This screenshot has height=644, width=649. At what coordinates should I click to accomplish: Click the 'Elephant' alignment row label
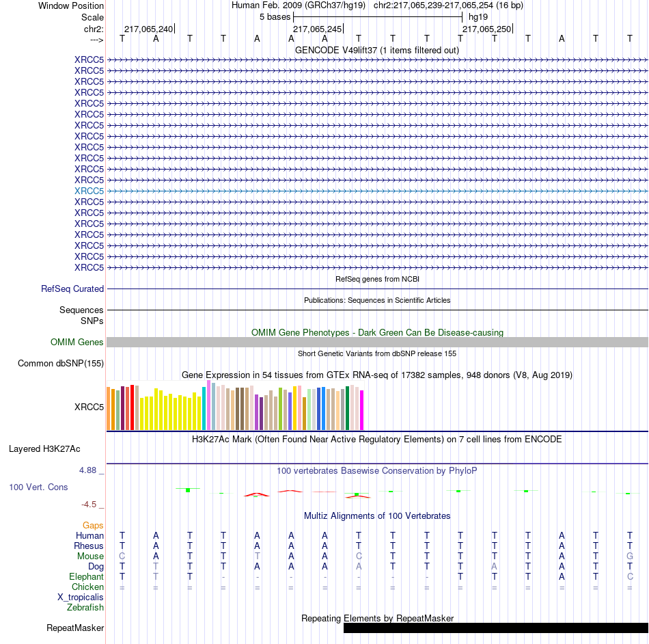coord(87,577)
